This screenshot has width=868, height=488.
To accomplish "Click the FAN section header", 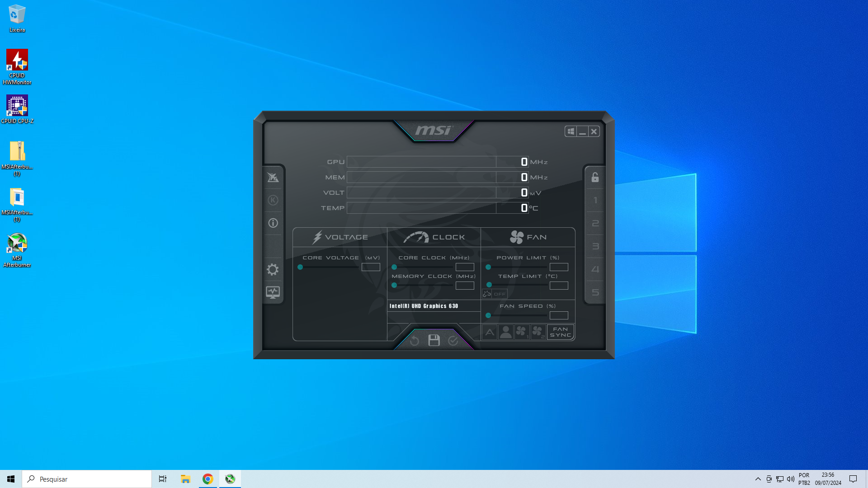I will tap(528, 237).
